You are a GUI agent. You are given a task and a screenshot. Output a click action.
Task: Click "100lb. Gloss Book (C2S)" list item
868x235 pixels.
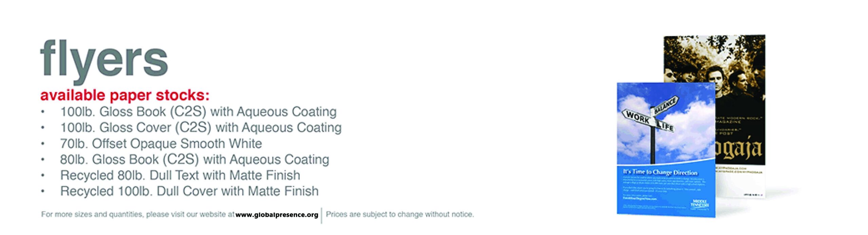[x=198, y=111]
